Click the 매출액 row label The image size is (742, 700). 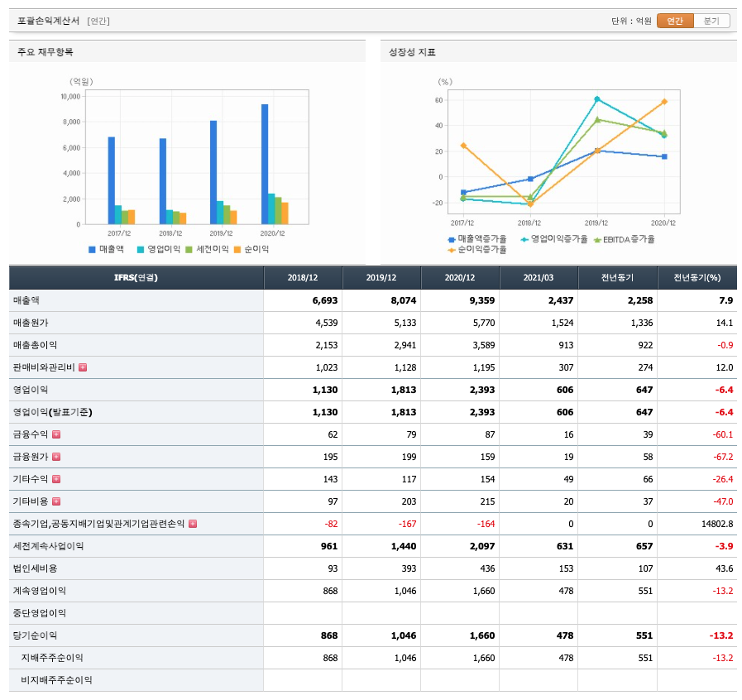click(26, 300)
